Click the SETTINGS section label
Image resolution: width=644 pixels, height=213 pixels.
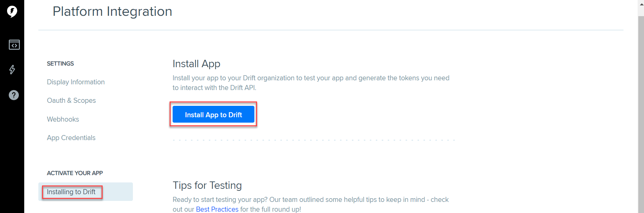60,63
